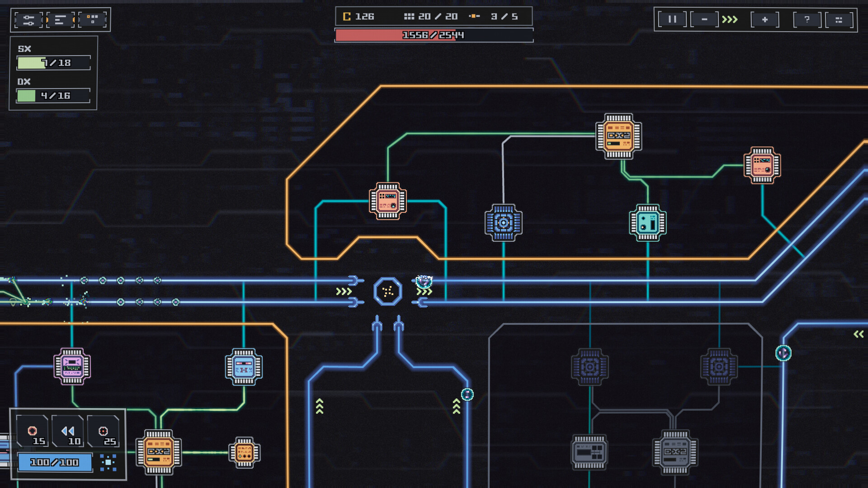Click the credits counter showing 126

[x=359, y=17]
